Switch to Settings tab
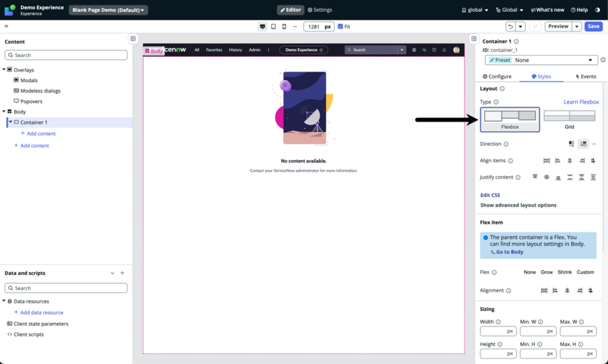 pyautogui.click(x=320, y=10)
